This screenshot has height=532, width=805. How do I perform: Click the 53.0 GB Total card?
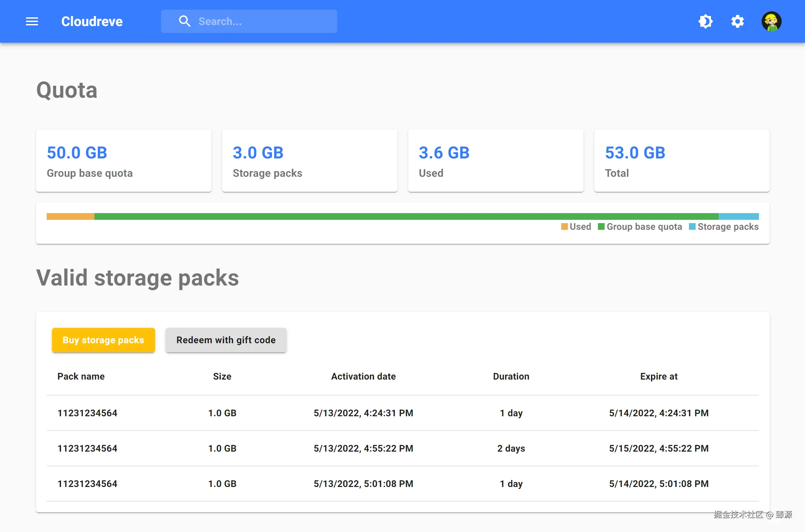click(682, 161)
